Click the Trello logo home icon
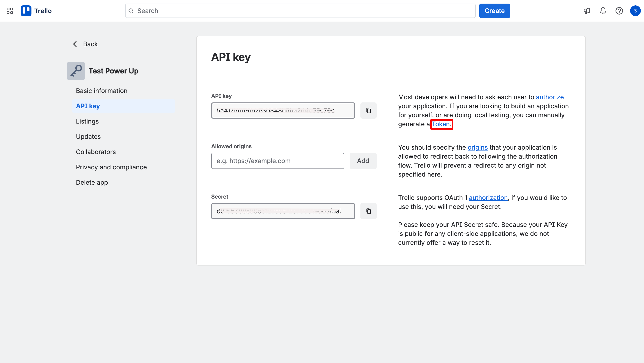This screenshot has width=644, height=363. click(x=26, y=11)
